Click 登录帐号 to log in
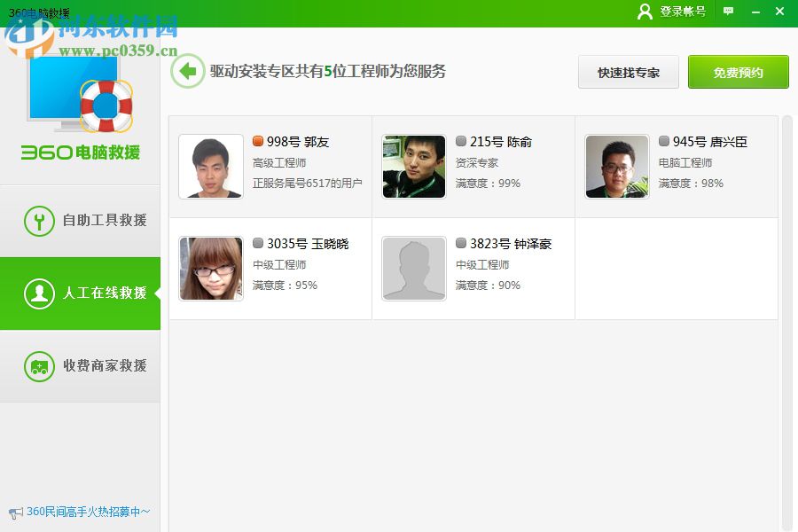Viewport: 798px width, 532px height. (683, 12)
